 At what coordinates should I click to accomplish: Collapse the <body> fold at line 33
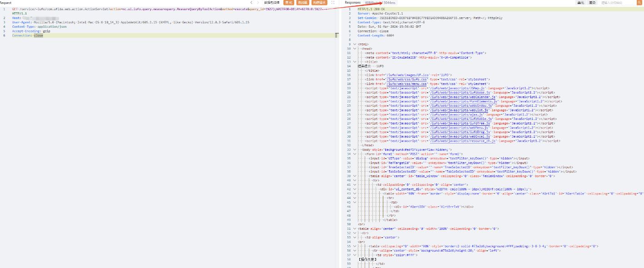[x=355, y=149]
